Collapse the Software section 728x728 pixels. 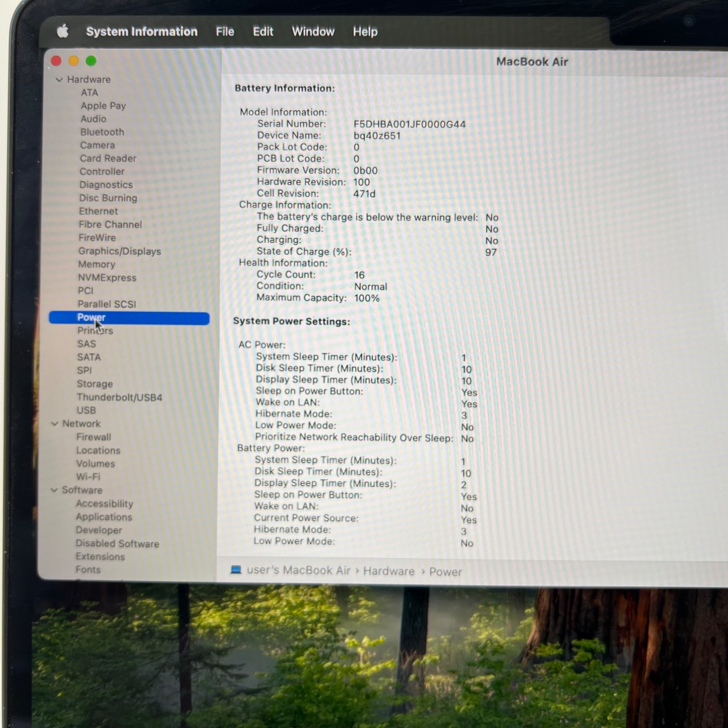(54, 490)
